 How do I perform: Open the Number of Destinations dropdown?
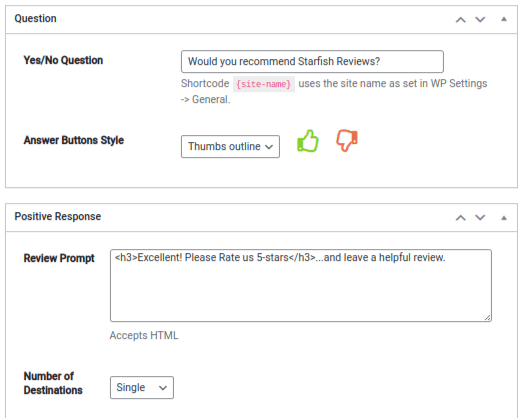(x=142, y=388)
